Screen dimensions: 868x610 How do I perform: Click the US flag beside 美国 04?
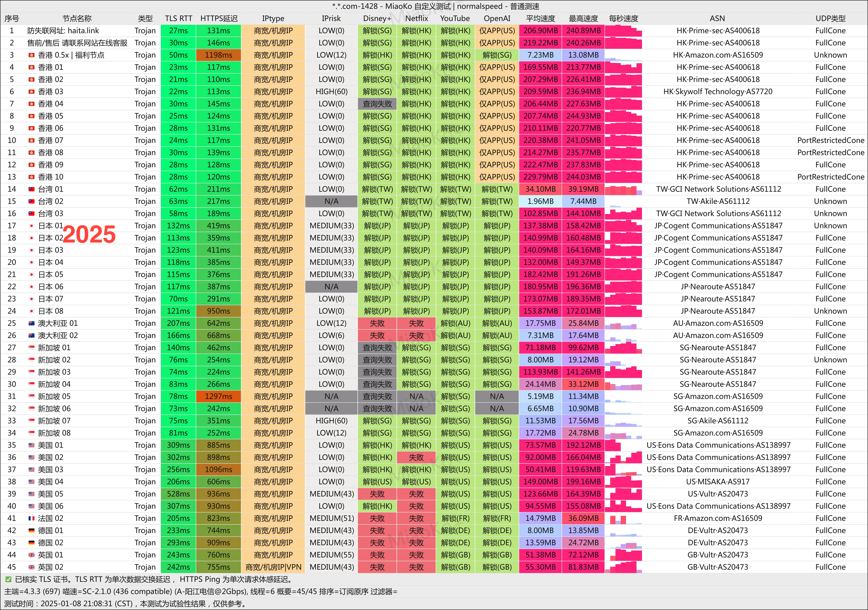click(31, 482)
